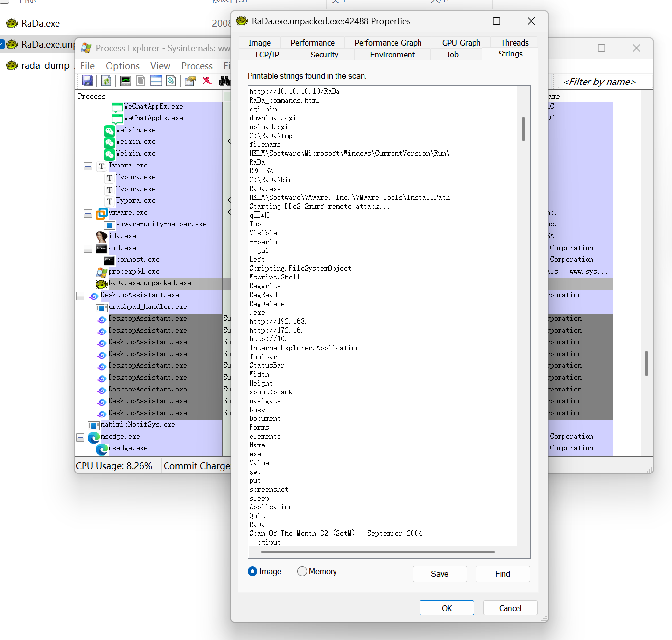
Task: Click CPU Usage status bar entry
Action: [x=114, y=466]
